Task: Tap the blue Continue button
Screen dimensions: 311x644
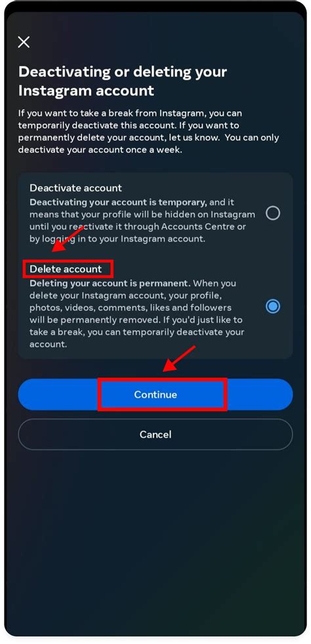Action: pos(155,395)
